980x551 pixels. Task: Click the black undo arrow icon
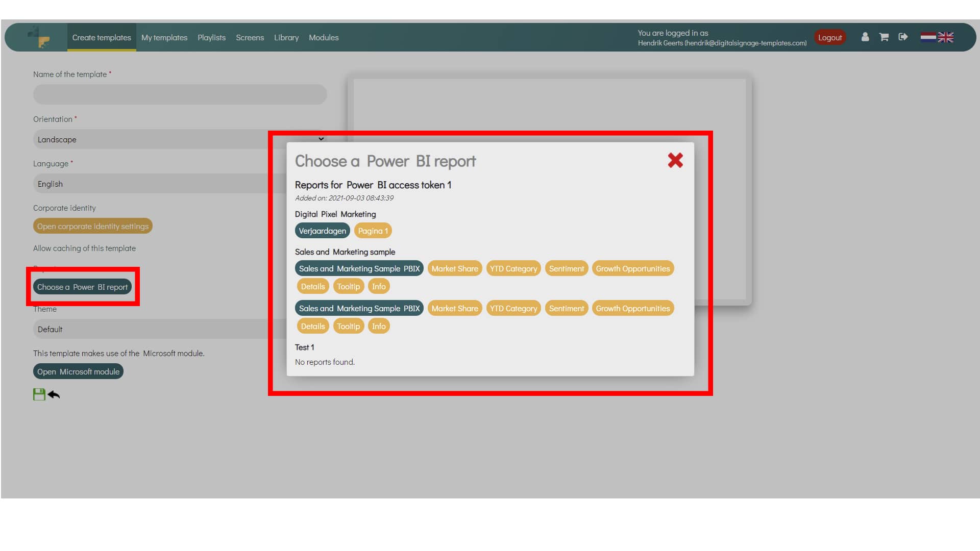coord(54,394)
